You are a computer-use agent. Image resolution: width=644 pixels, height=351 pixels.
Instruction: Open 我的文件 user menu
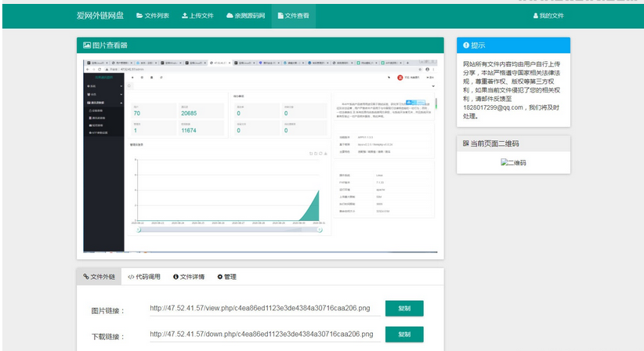click(548, 16)
